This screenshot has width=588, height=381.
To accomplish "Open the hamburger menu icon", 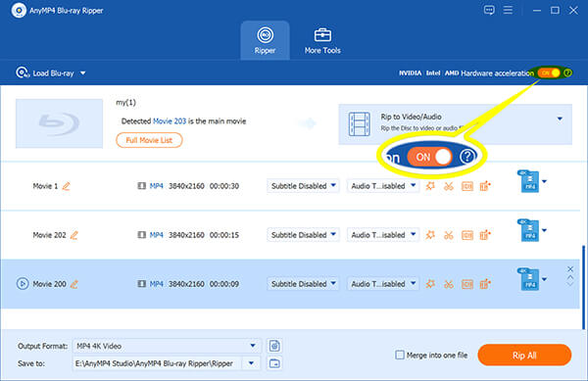I will [x=508, y=10].
